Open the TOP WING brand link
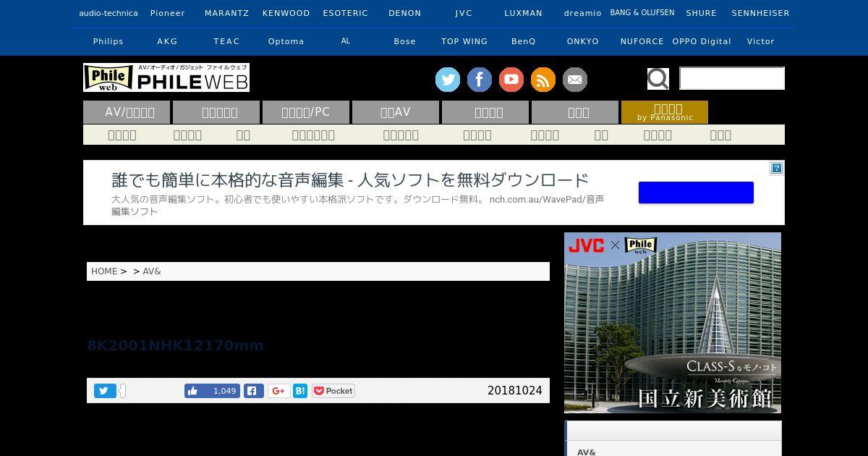 464,41
